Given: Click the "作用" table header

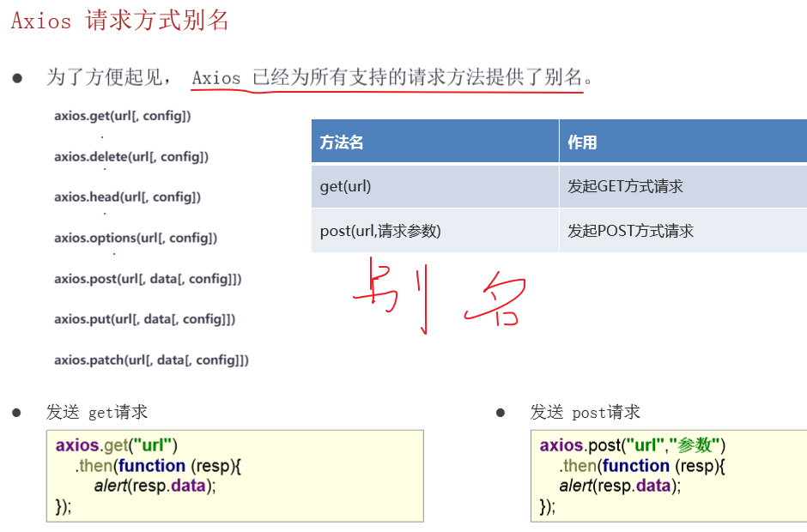Looking at the screenshot, I should (582, 142).
